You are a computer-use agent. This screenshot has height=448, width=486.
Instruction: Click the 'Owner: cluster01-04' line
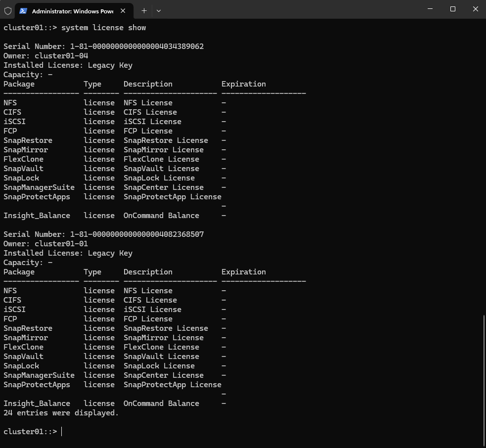point(46,56)
